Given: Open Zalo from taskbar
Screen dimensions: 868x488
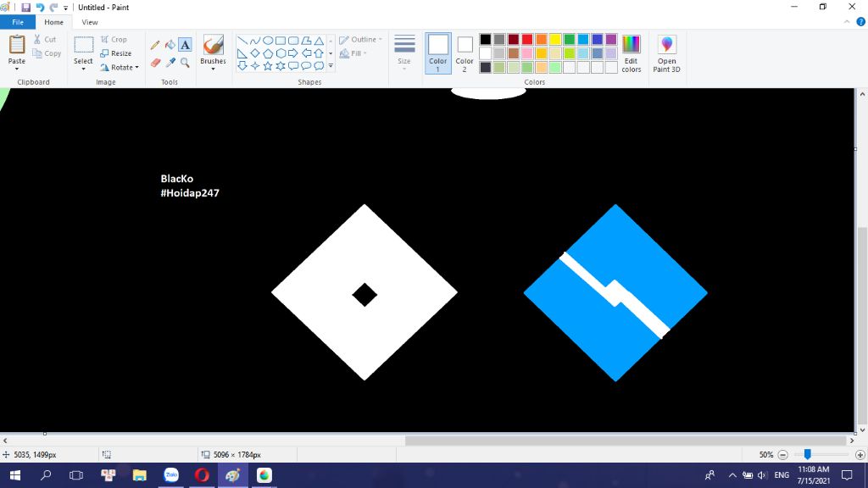Looking at the screenshot, I should pyautogui.click(x=171, y=475).
